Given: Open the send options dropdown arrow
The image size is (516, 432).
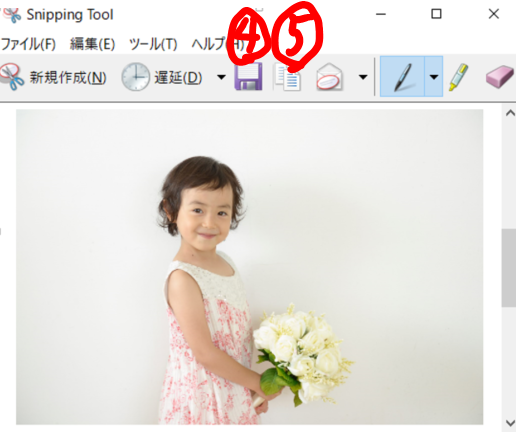Looking at the screenshot, I should [363, 77].
